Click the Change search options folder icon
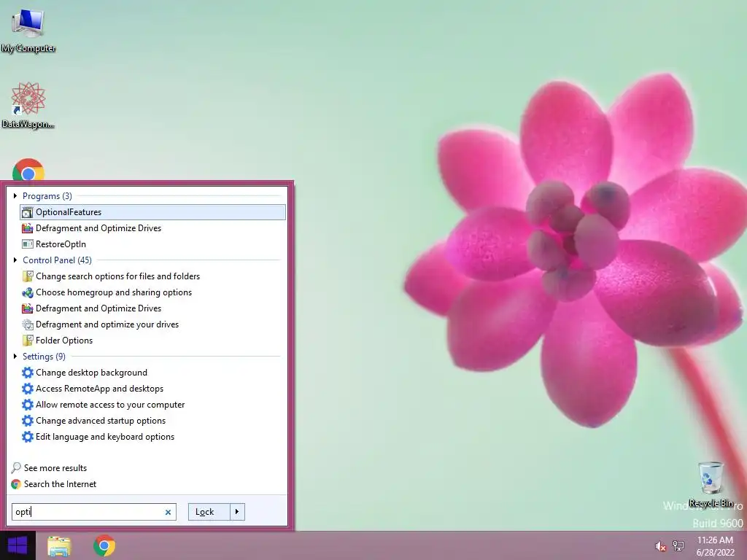747x560 pixels. [x=28, y=276]
